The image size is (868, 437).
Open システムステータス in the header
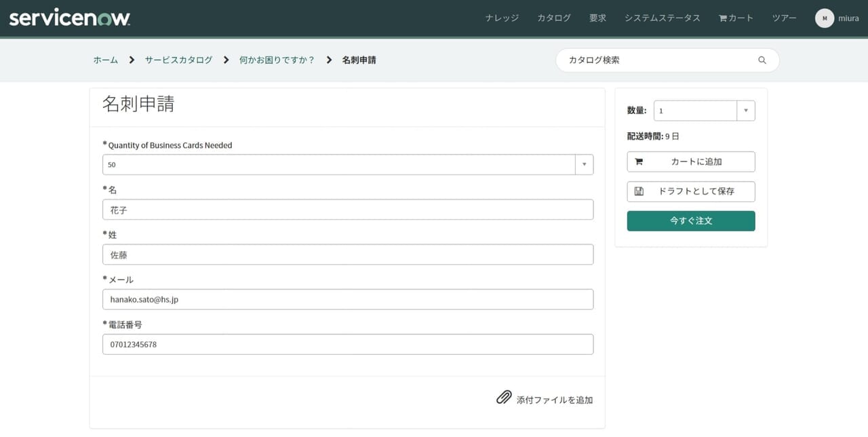click(x=662, y=18)
